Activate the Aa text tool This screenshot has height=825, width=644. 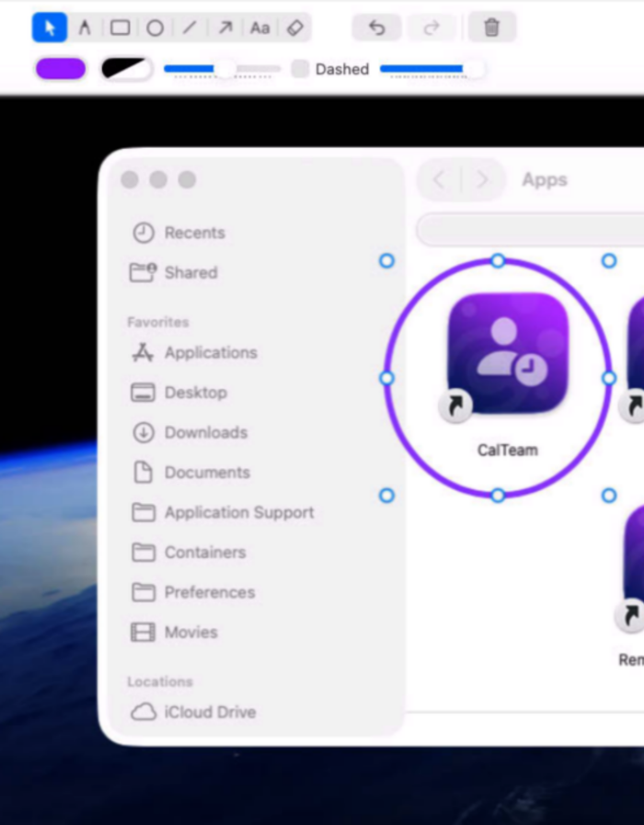click(260, 28)
